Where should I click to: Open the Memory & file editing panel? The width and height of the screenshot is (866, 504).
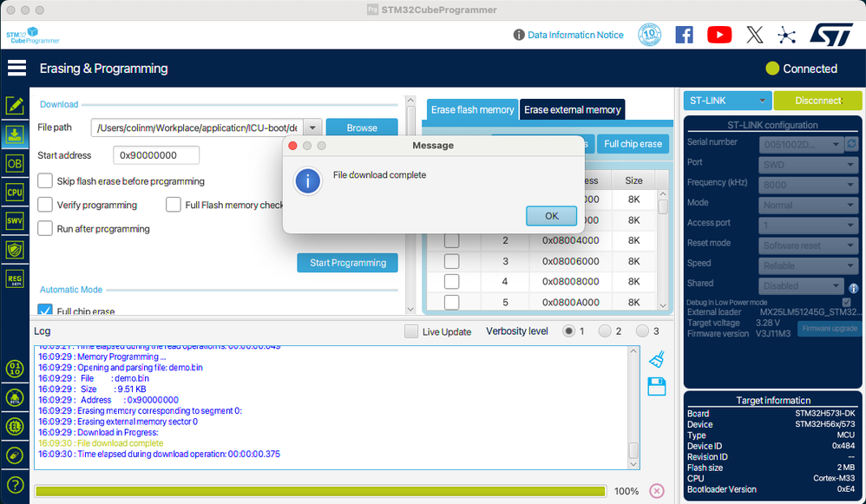click(x=15, y=105)
